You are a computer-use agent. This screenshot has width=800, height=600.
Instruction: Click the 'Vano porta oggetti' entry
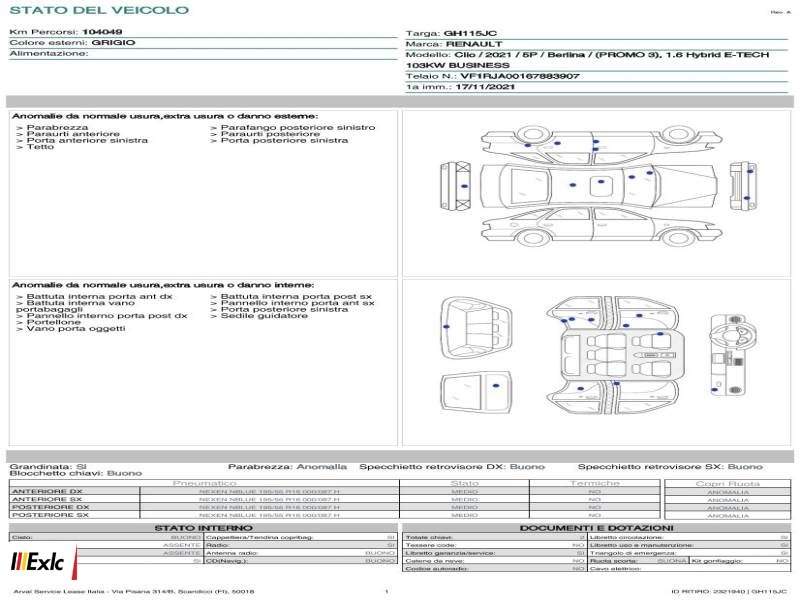(x=76, y=329)
